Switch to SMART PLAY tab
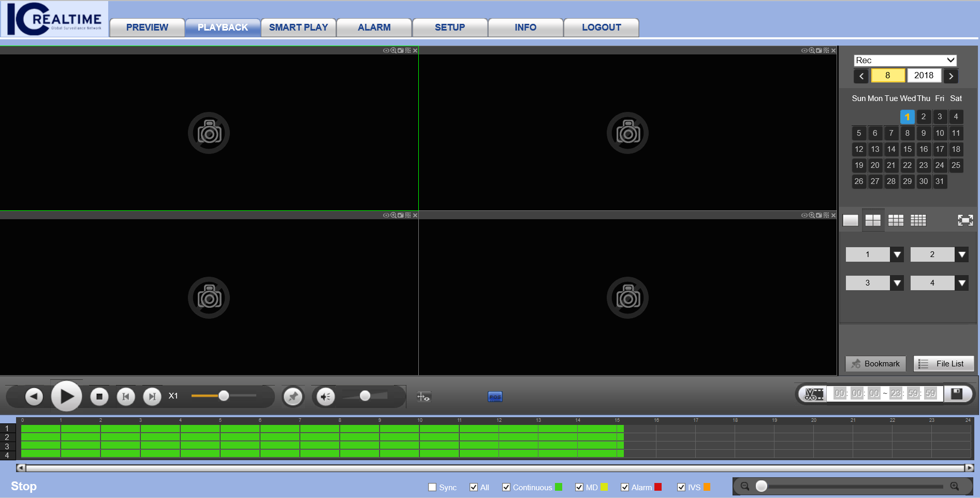This screenshot has width=980, height=498. point(298,27)
